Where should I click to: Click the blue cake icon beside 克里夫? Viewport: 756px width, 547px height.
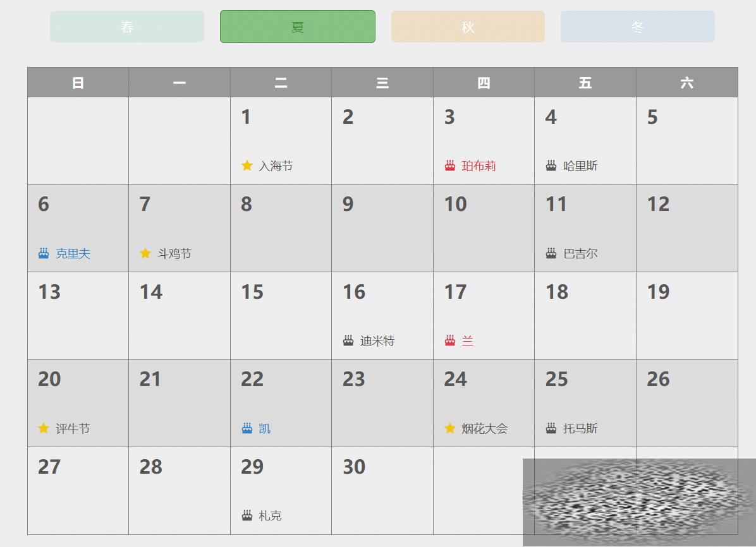coord(44,253)
